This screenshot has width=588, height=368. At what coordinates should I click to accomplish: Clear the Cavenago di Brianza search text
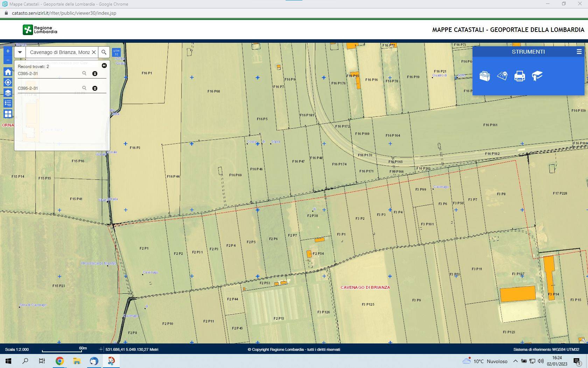(x=94, y=52)
